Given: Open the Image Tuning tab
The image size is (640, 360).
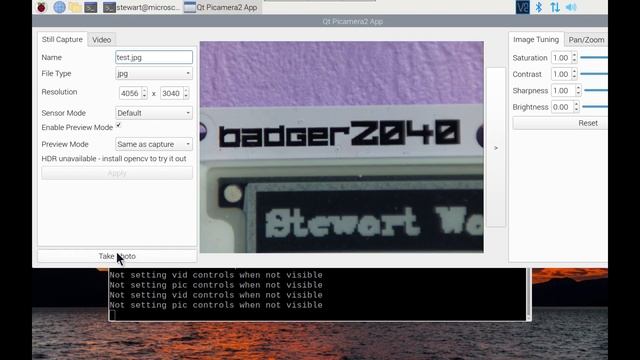Looking at the screenshot, I should coord(536,39).
